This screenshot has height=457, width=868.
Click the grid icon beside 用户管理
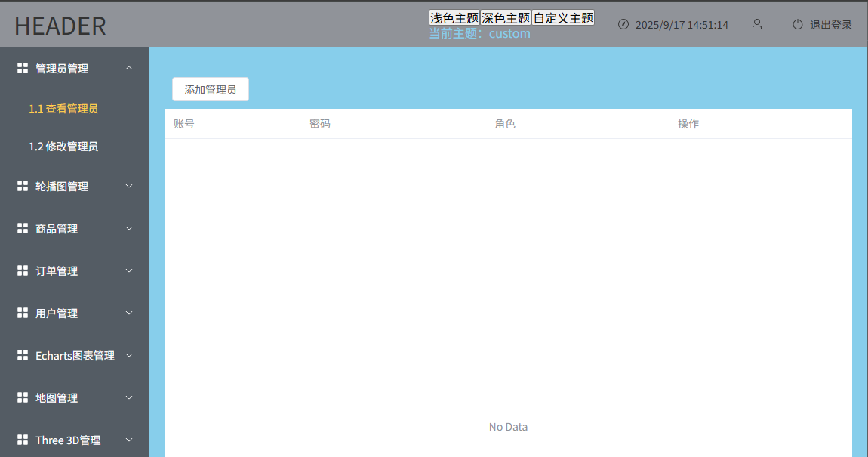tap(23, 313)
